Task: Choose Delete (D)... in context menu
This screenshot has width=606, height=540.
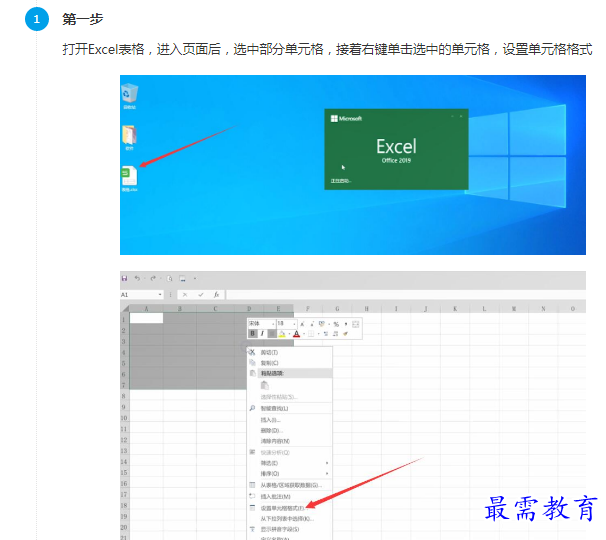Action: tap(290, 430)
